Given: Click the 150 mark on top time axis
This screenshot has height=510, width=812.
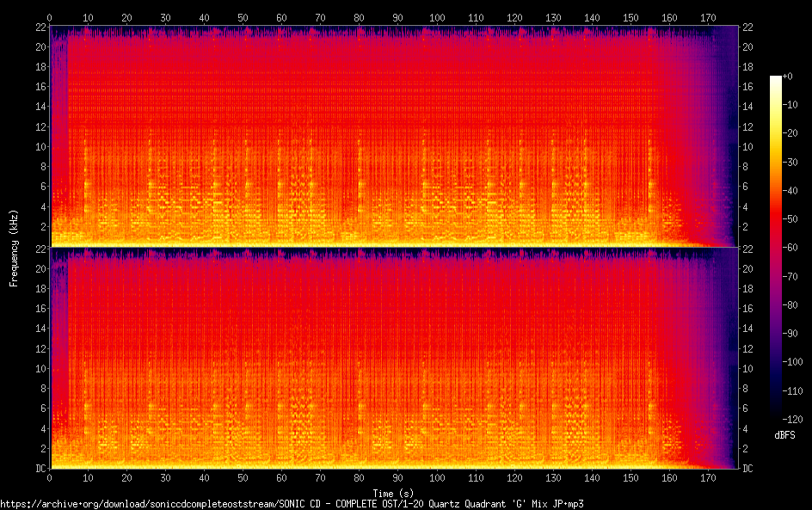Looking at the screenshot, I should tap(631, 17).
